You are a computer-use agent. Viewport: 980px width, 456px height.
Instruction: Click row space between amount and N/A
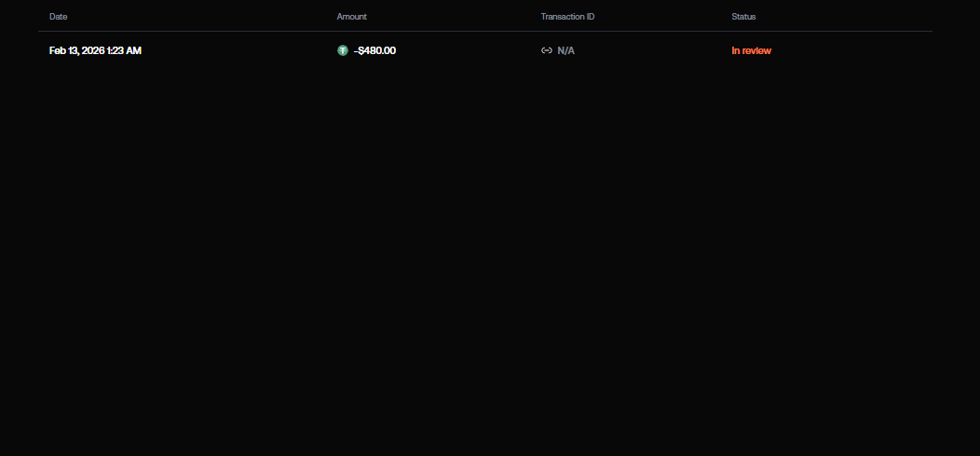coord(466,50)
